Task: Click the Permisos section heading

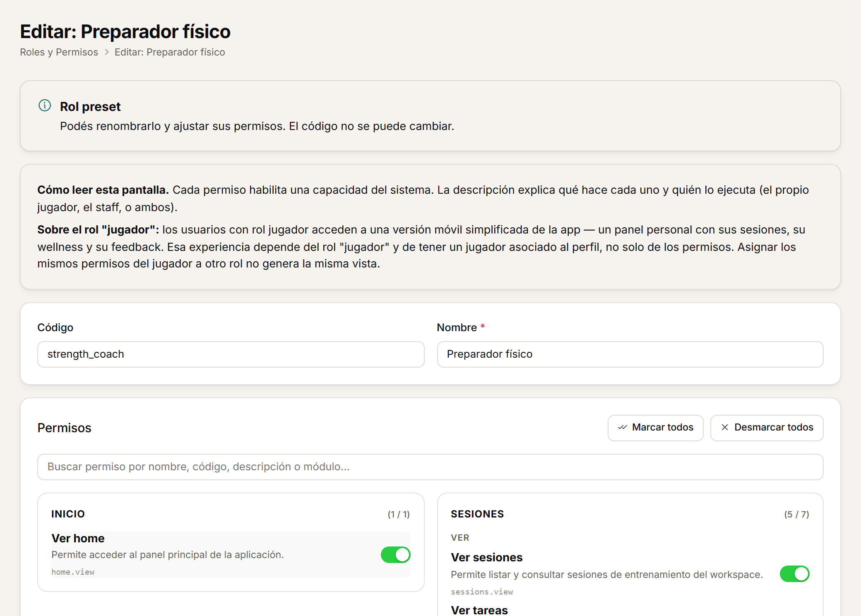Action: (x=64, y=428)
